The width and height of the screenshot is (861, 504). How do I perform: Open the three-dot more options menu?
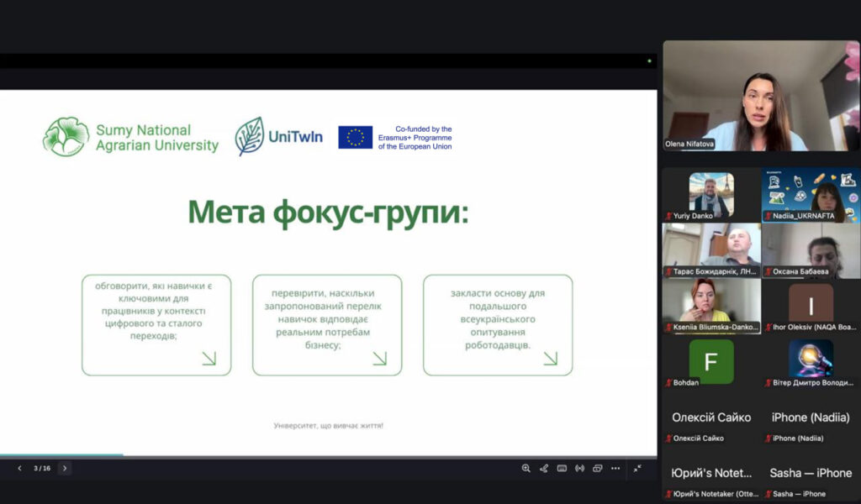(615, 468)
